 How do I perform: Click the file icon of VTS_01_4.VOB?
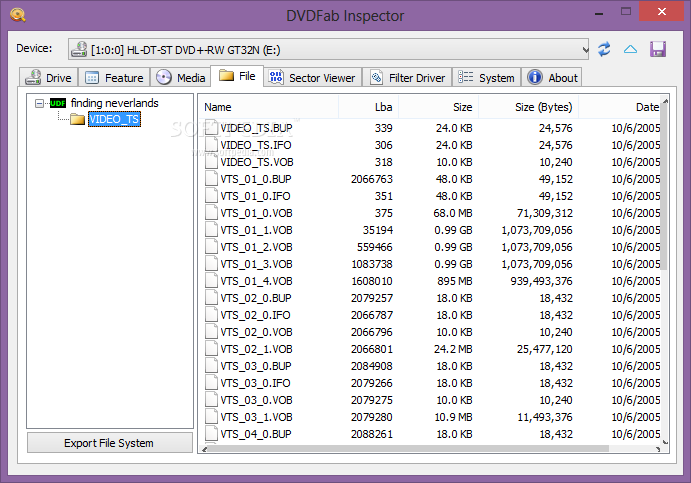coord(212,281)
